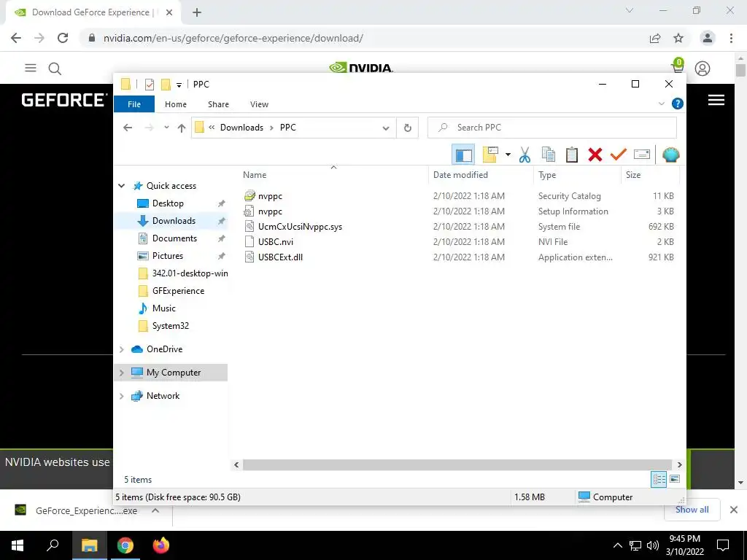Image resolution: width=747 pixels, height=560 pixels.
Task: Switch to Details view layout icon
Action: (659, 479)
